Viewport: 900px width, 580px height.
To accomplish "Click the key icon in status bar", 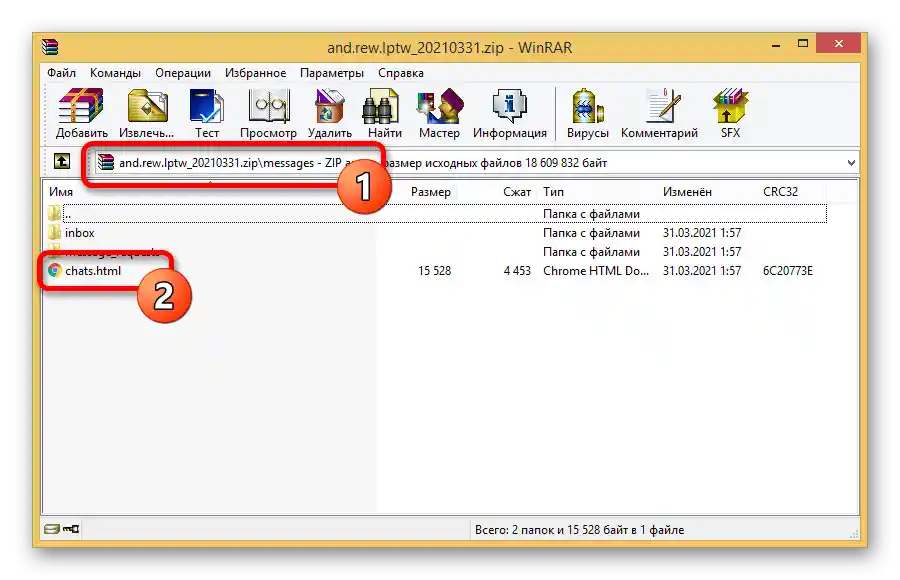I will (x=71, y=529).
